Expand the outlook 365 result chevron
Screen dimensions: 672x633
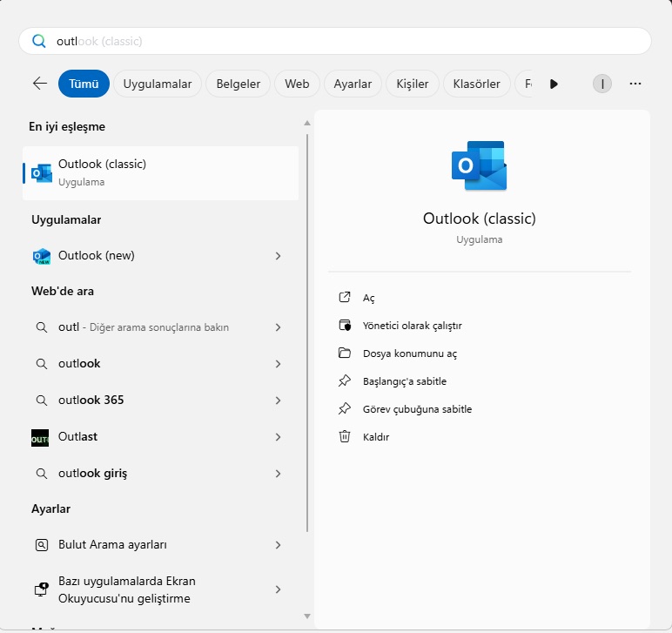click(278, 401)
